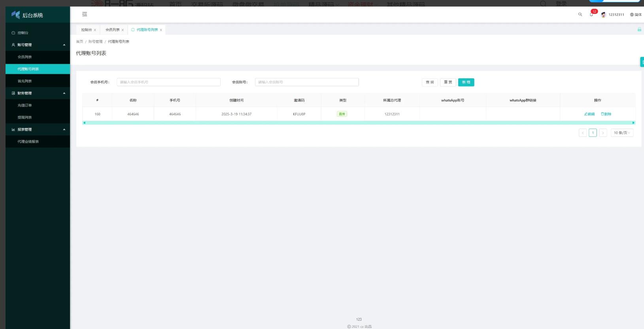Focus the 会员手机号 input field

(x=168, y=82)
